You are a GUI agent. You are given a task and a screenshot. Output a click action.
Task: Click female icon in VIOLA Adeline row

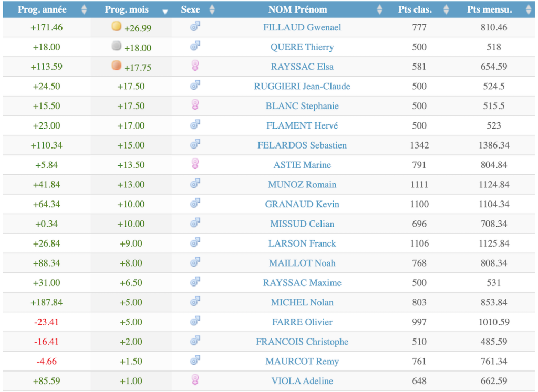pos(195,380)
